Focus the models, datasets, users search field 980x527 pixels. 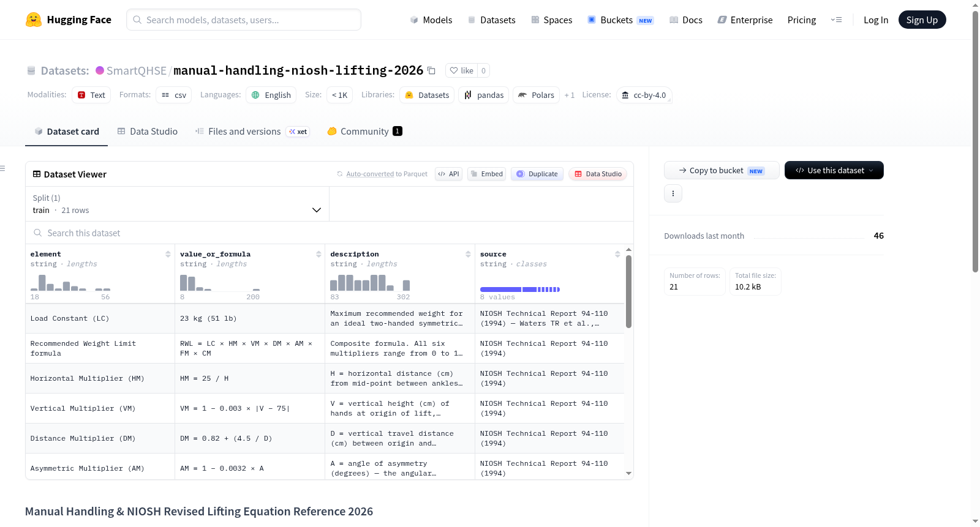click(x=244, y=20)
